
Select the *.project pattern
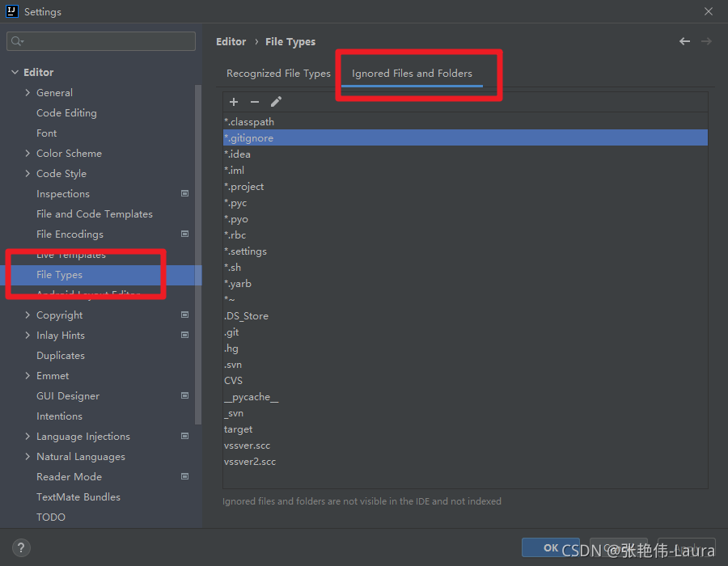[x=465, y=187]
